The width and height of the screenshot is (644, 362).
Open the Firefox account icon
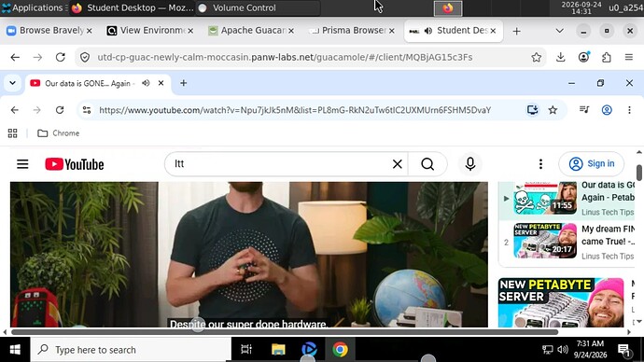click(583, 58)
